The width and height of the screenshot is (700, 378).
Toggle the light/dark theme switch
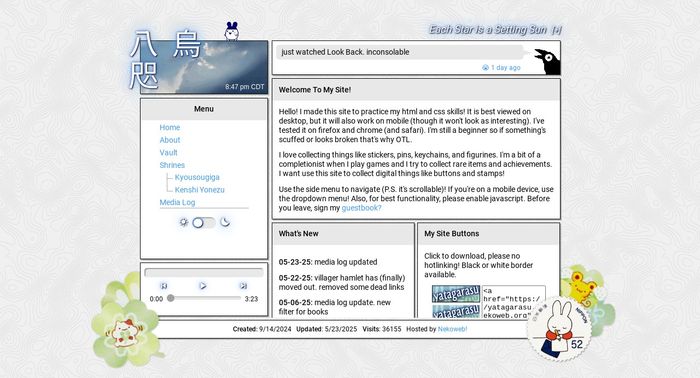pos(204,223)
